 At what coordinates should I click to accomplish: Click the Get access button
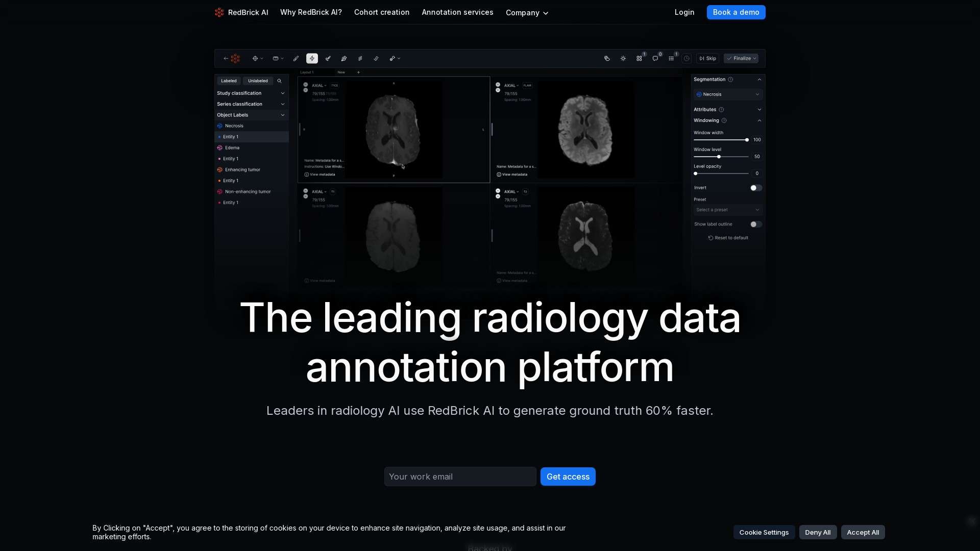tap(568, 477)
